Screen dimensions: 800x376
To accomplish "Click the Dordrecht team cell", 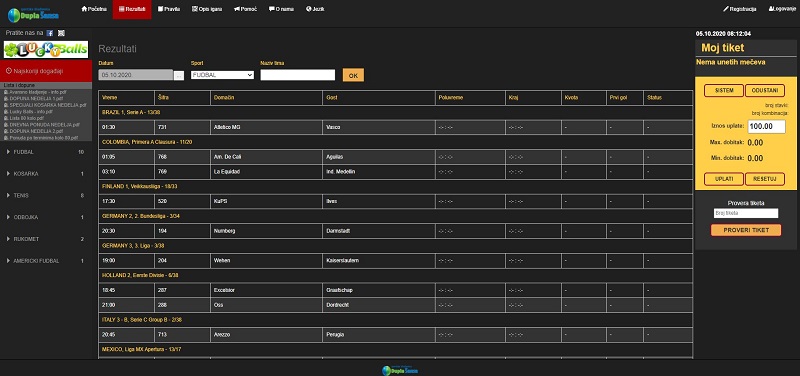I will tap(379, 305).
